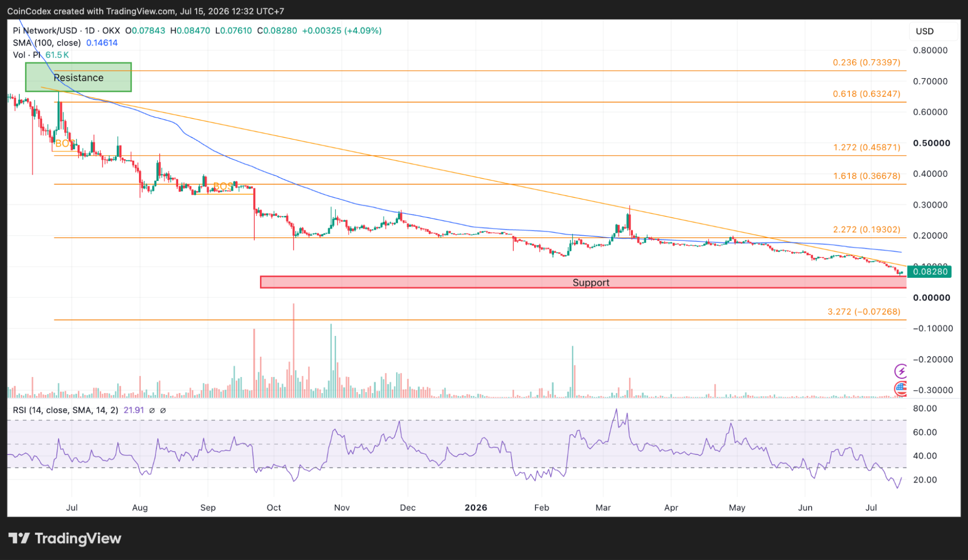The image size is (968, 560).
Task: Click the current price tag 0.08280
Action: click(930, 272)
